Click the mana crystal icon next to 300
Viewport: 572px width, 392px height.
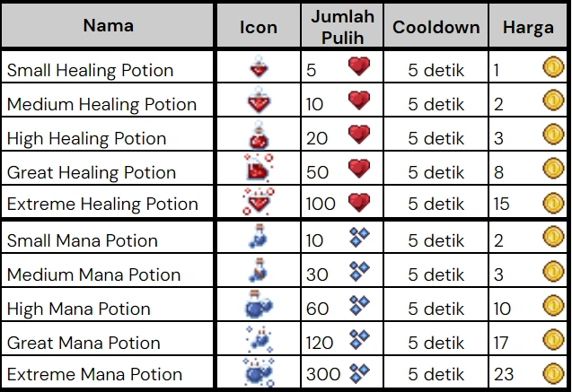[x=359, y=372]
